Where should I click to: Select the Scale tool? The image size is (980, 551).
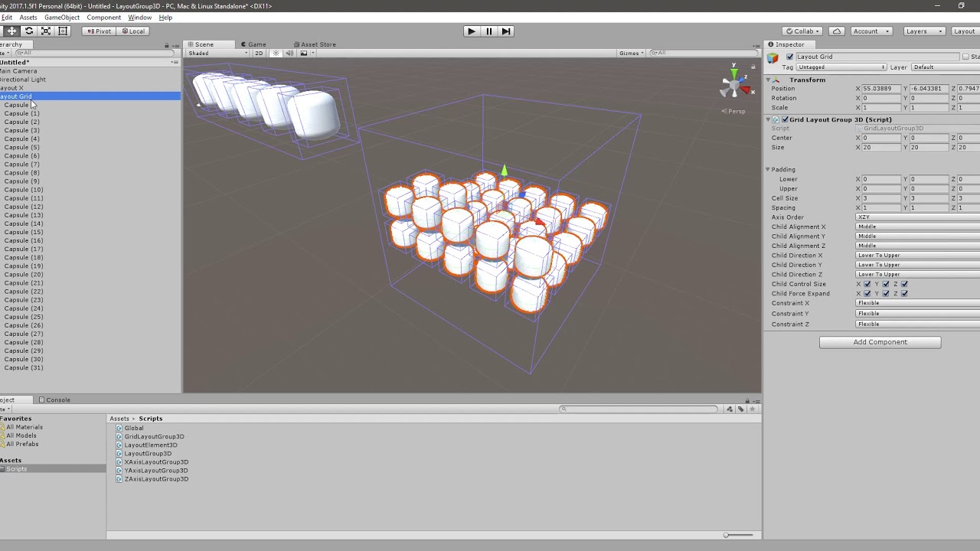tap(46, 31)
